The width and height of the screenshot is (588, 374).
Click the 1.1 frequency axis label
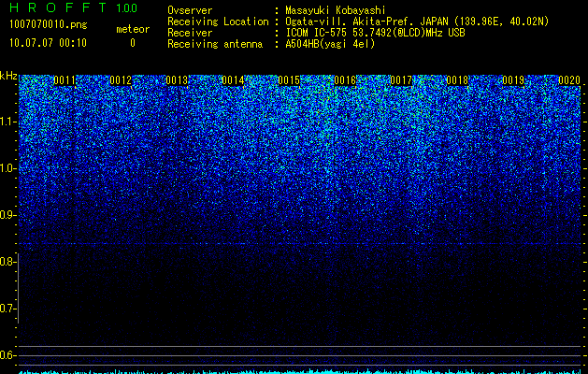pos(7,122)
